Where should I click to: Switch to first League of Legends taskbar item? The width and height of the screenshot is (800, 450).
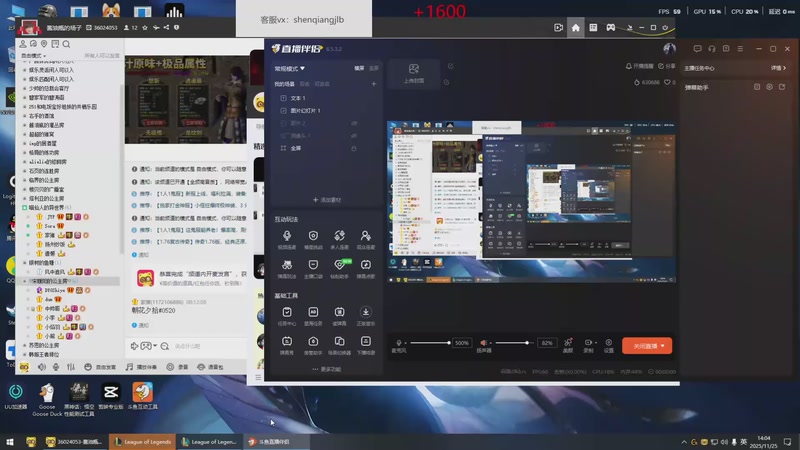142,442
